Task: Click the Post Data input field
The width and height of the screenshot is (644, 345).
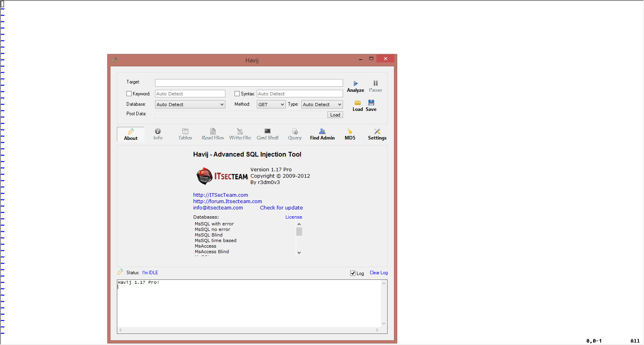Action: click(x=241, y=114)
